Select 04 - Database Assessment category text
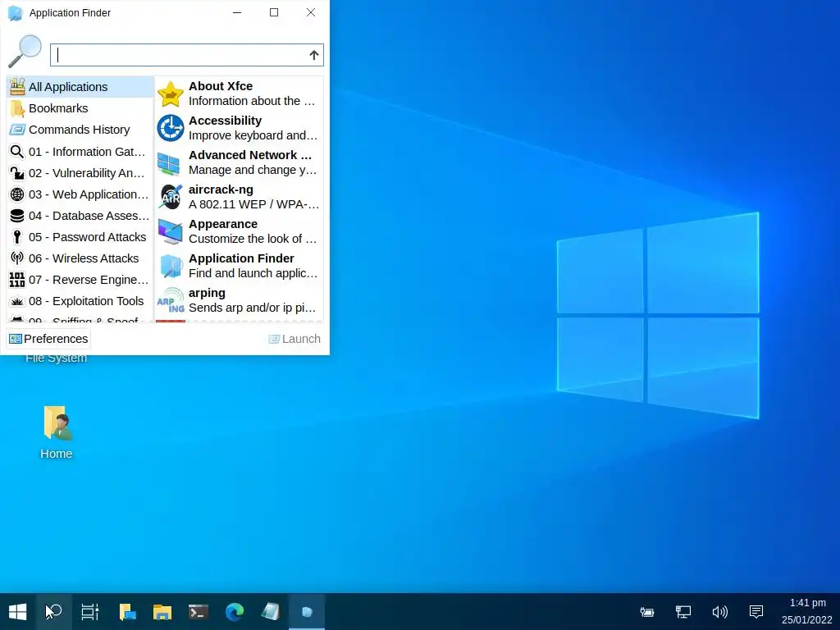 [89, 216]
